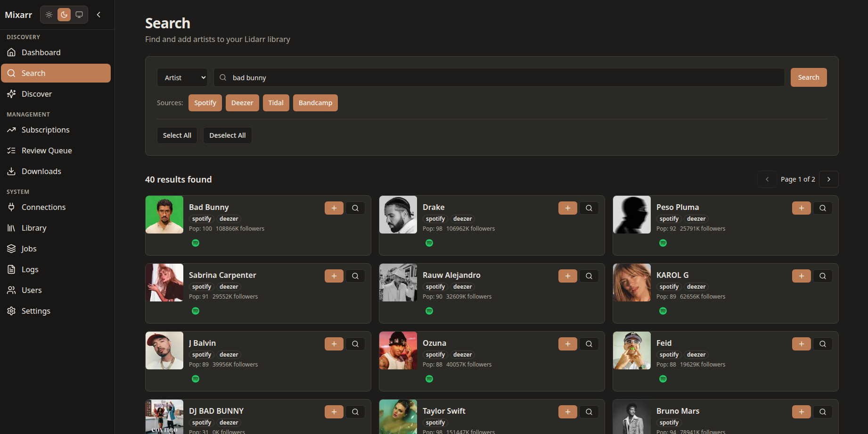Select the system theme monitor icon
Screen dimensions: 868x434
(79, 15)
